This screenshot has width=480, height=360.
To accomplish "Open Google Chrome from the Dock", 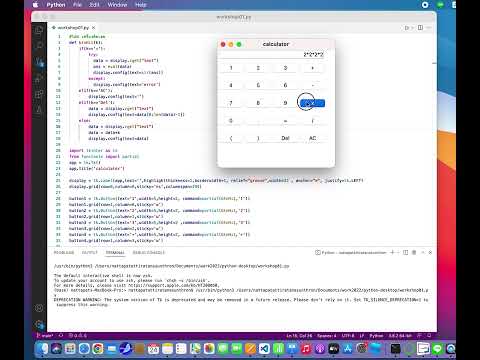I will pyautogui.click(x=98, y=349).
